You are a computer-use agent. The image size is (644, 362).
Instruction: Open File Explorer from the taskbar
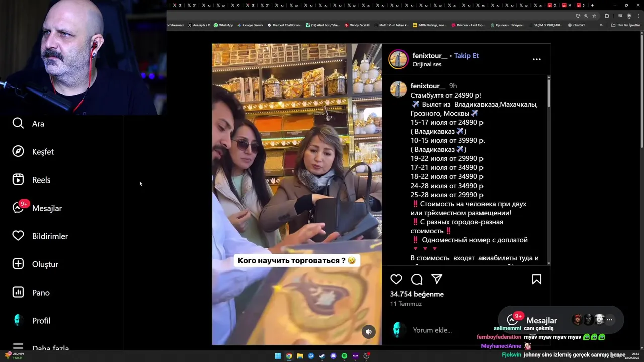(x=300, y=356)
